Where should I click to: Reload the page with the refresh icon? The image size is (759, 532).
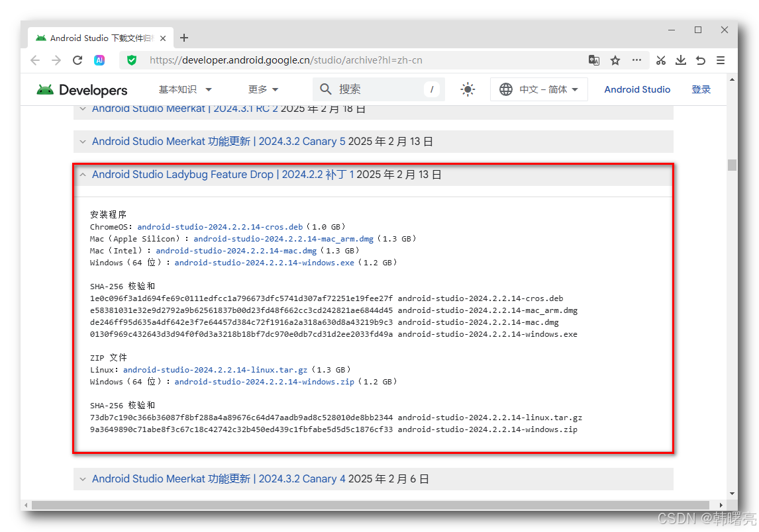tap(77, 60)
